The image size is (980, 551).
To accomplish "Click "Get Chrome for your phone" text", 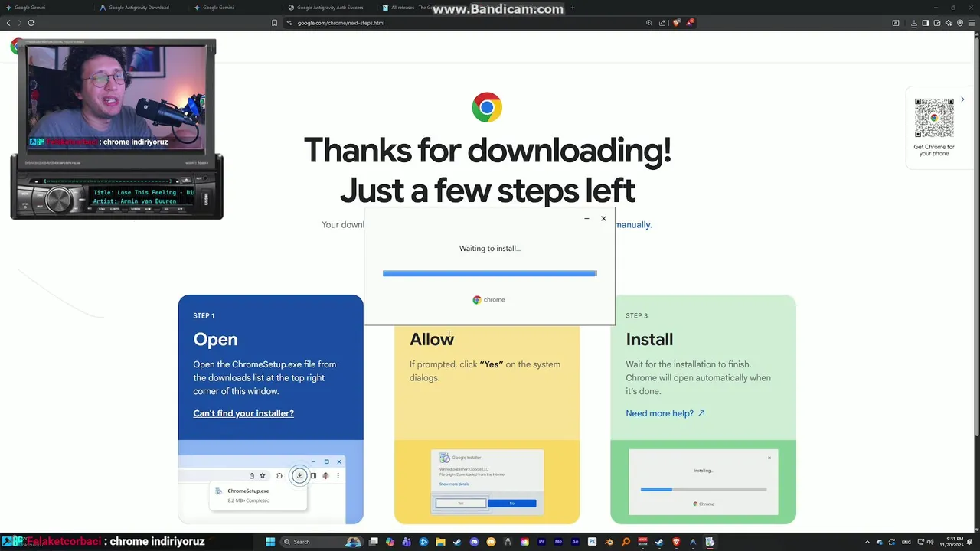I will click(934, 150).
